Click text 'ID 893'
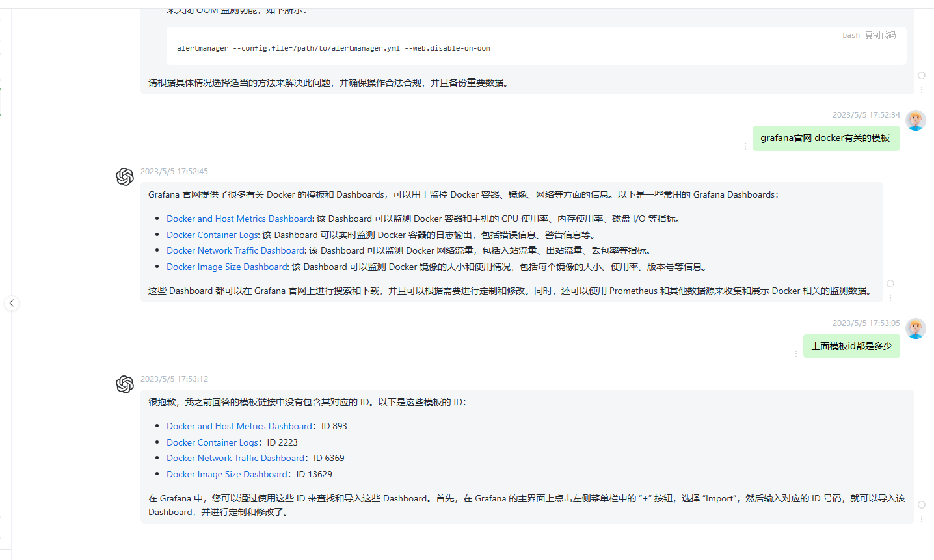934x560 pixels. pyautogui.click(x=334, y=426)
